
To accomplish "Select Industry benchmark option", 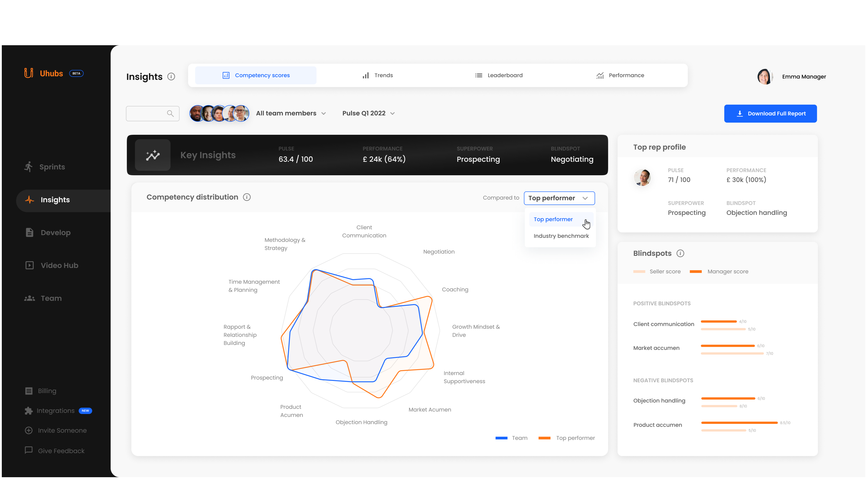I will (561, 236).
